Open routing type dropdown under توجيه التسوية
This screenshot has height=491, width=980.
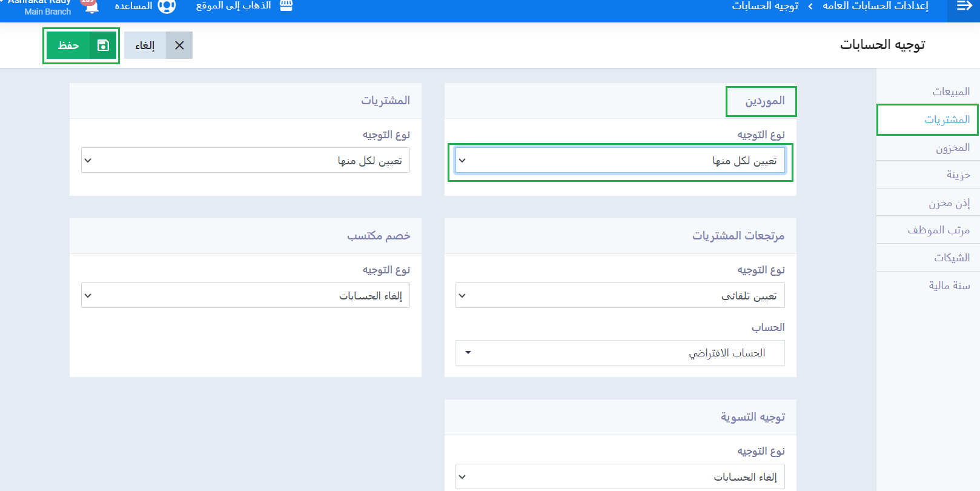pos(620,477)
